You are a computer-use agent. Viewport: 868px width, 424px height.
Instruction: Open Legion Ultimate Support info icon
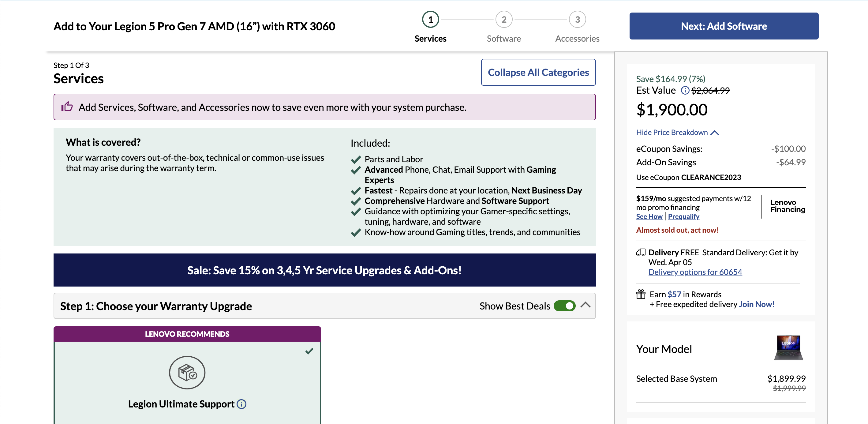(241, 404)
